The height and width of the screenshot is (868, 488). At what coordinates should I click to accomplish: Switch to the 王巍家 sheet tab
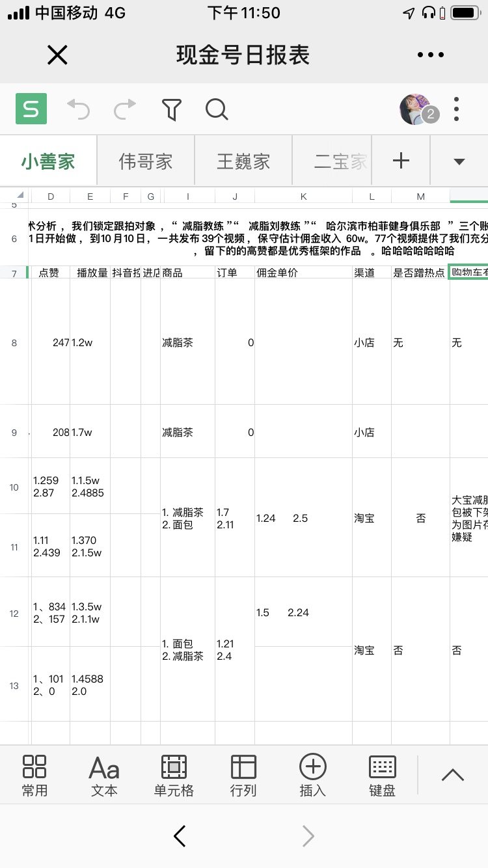(243, 161)
